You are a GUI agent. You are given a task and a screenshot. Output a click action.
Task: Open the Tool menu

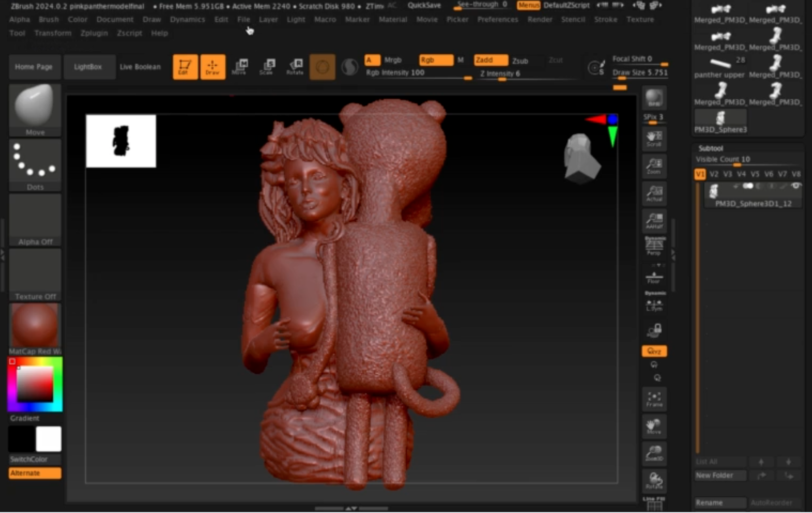coord(17,33)
